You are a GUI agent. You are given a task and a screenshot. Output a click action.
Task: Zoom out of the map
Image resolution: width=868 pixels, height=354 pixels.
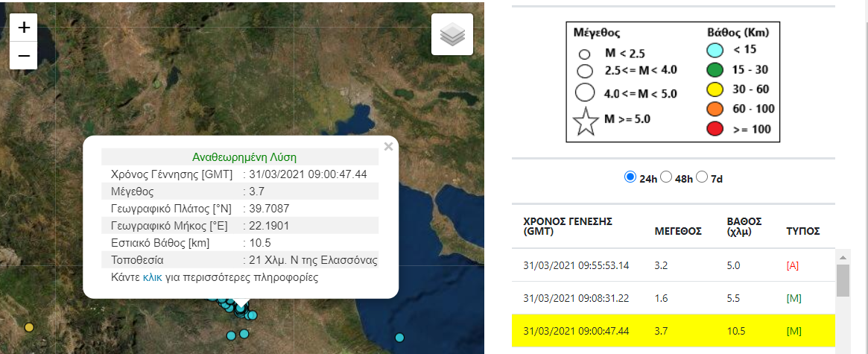(x=24, y=56)
